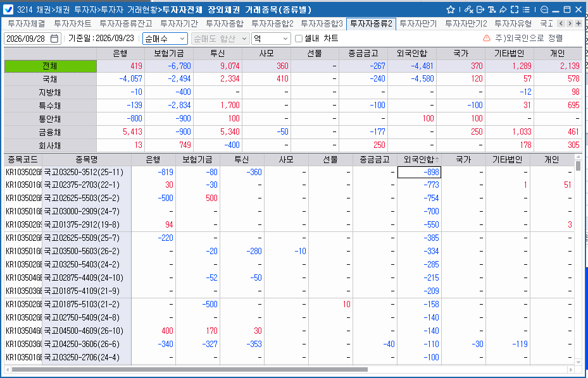Viewport: 588px width, 378px height.
Task: Sort by 종목코드 column header
Action: [x=23, y=159]
